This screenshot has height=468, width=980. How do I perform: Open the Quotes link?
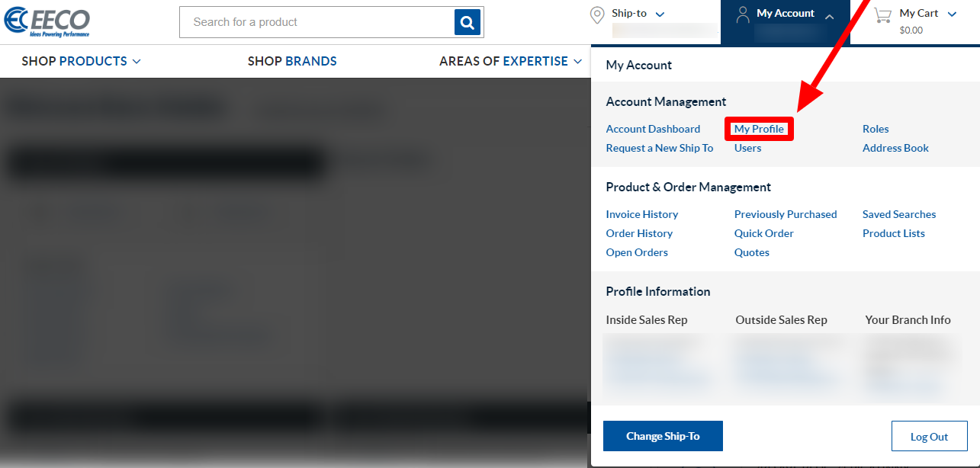tap(752, 252)
